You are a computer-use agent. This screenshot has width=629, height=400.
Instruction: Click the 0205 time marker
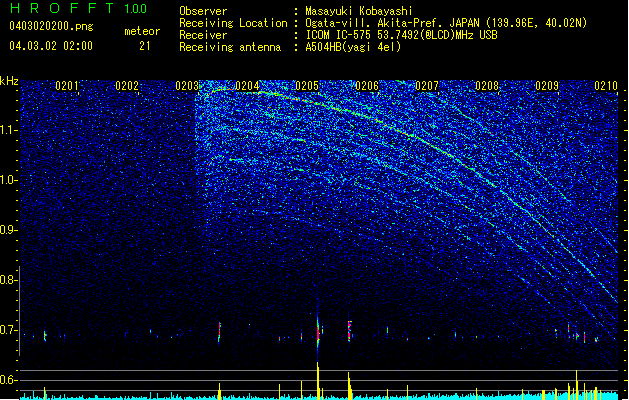[x=307, y=86]
